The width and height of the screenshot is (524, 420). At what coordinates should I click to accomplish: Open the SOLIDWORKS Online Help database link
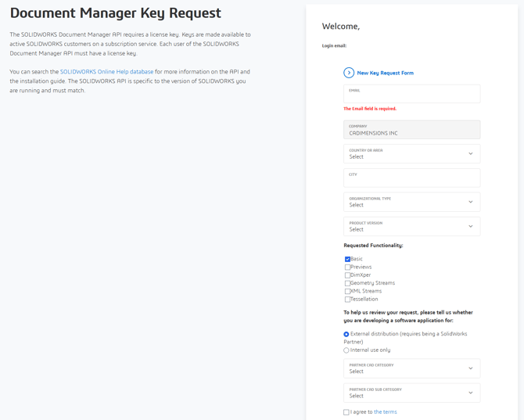[106, 72]
